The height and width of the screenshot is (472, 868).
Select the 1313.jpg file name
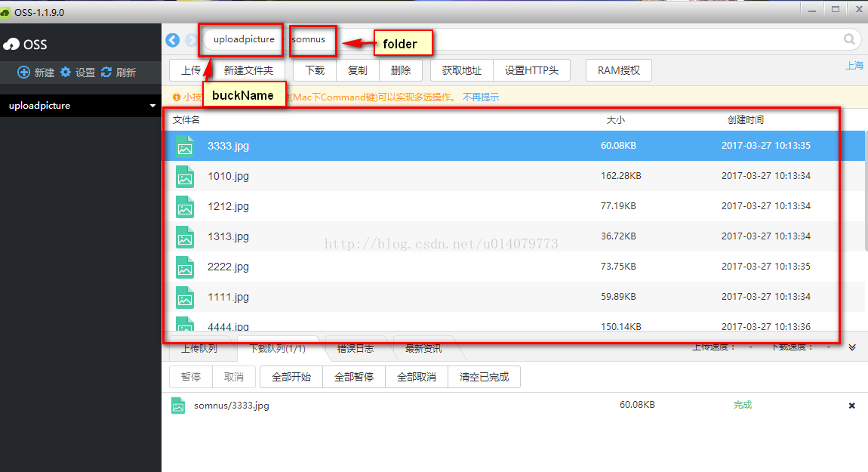(228, 236)
